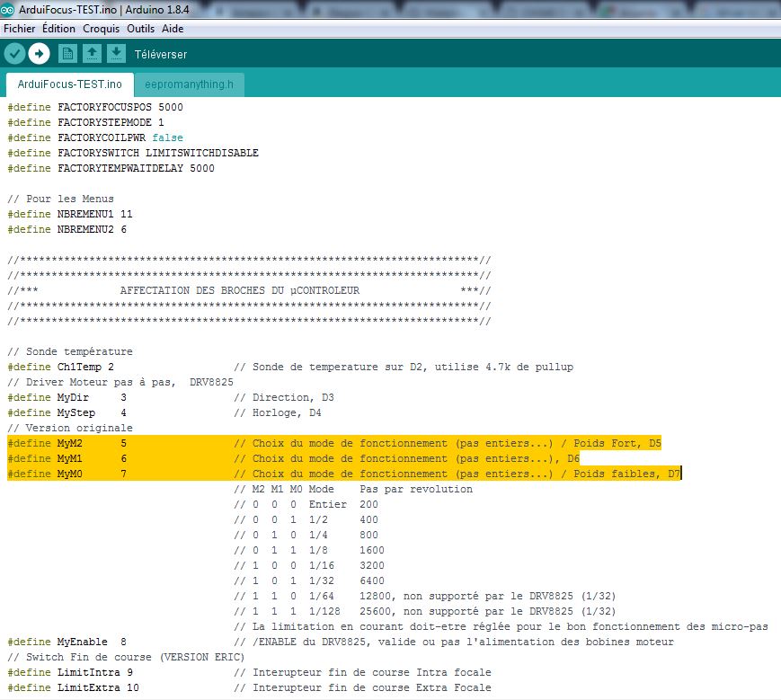The height and width of the screenshot is (700, 781).
Task: Click the Verify checkmark button
Action: tap(14, 54)
